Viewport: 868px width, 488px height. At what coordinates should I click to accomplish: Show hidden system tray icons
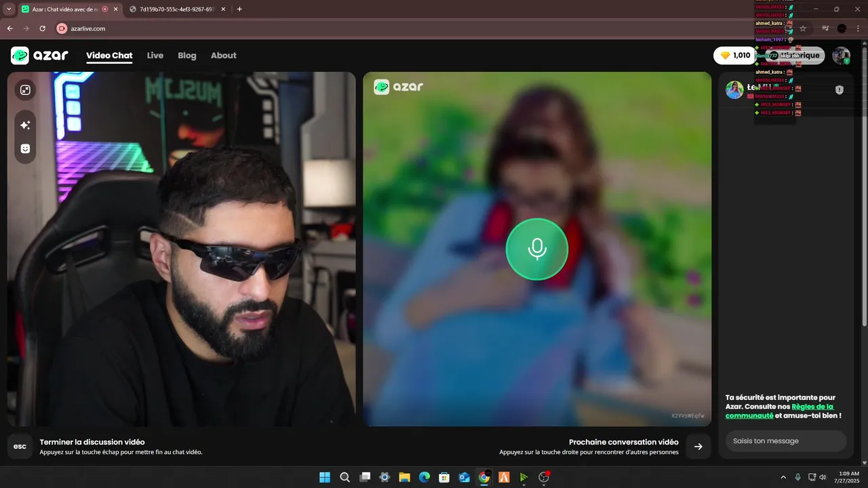[x=783, y=477]
